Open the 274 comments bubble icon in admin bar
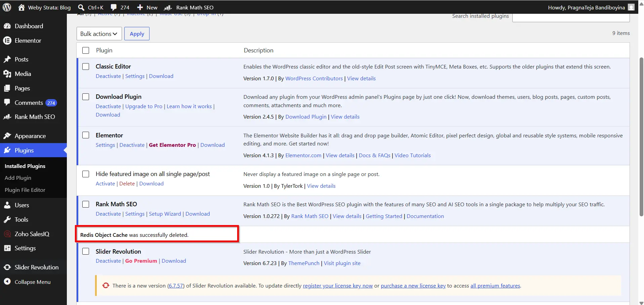Screen dimensions: 644x305 pos(114,7)
